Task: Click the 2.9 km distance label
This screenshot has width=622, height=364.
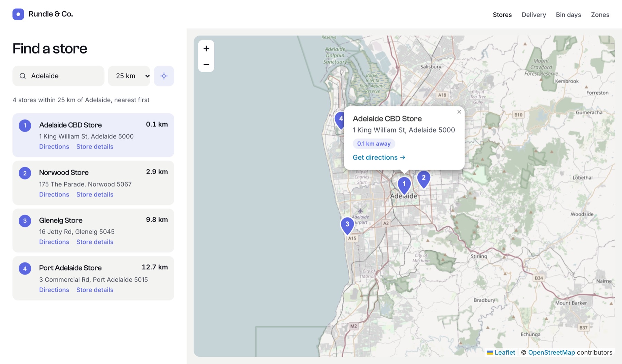Action: coord(157,172)
